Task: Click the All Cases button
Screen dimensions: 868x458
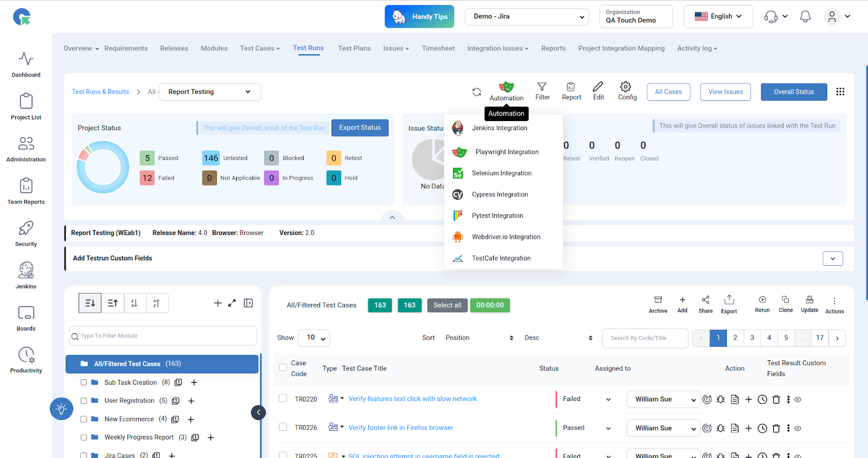Action: (668, 92)
